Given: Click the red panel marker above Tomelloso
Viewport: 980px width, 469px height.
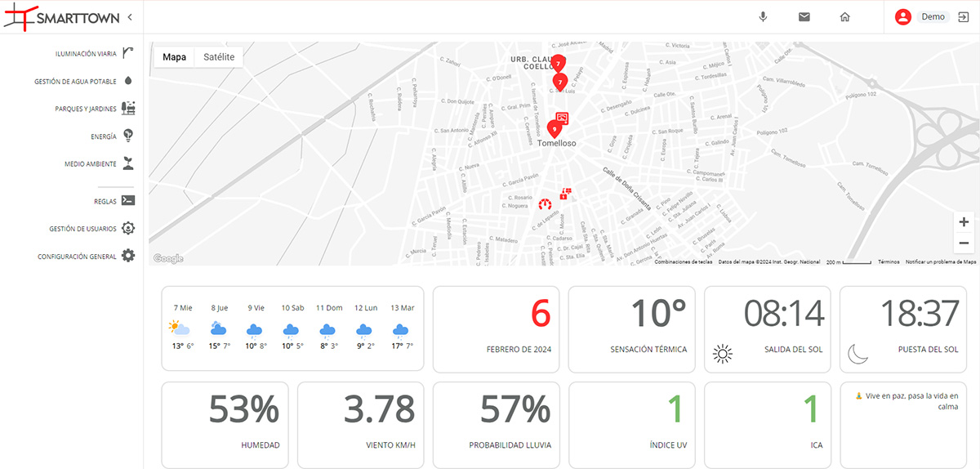Looking at the screenshot, I should click(x=562, y=118).
